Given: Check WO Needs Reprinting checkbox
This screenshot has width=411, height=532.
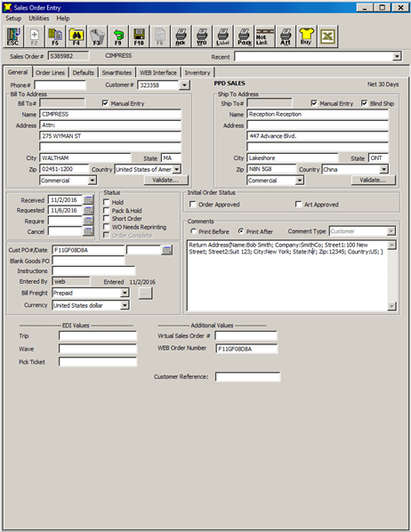Looking at the screenshot, I should point(106,227).
